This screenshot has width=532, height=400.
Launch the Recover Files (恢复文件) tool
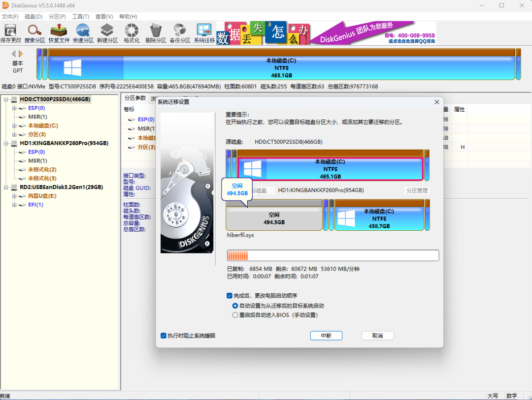click(x=59, y=33)
